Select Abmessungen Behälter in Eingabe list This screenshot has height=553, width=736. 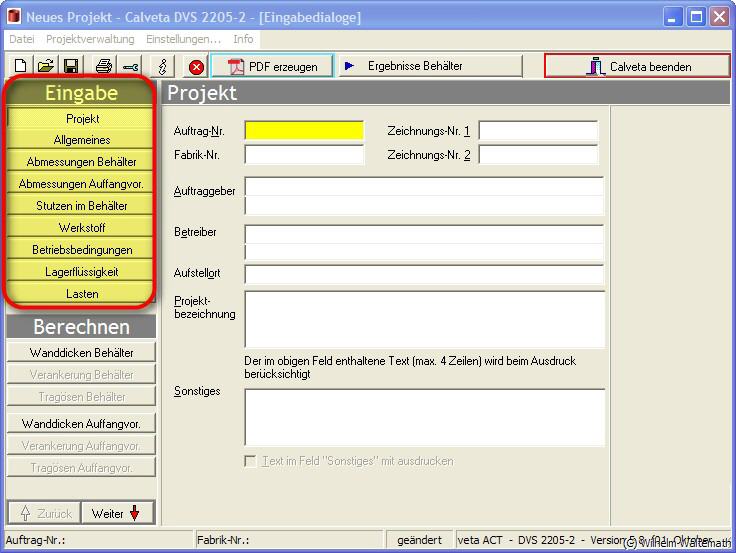click(x=82, y=162)
